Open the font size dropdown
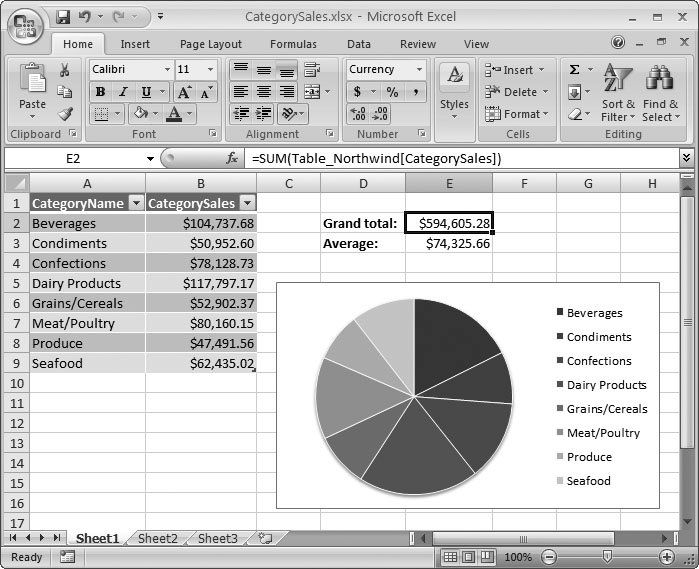The height and width of the screenshot is (569, 699). (x=210, y=70)
